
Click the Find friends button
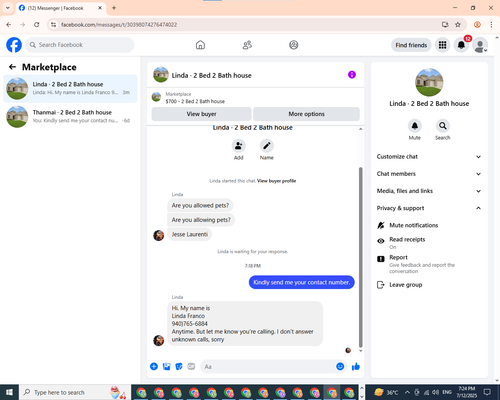pos(411,45)
